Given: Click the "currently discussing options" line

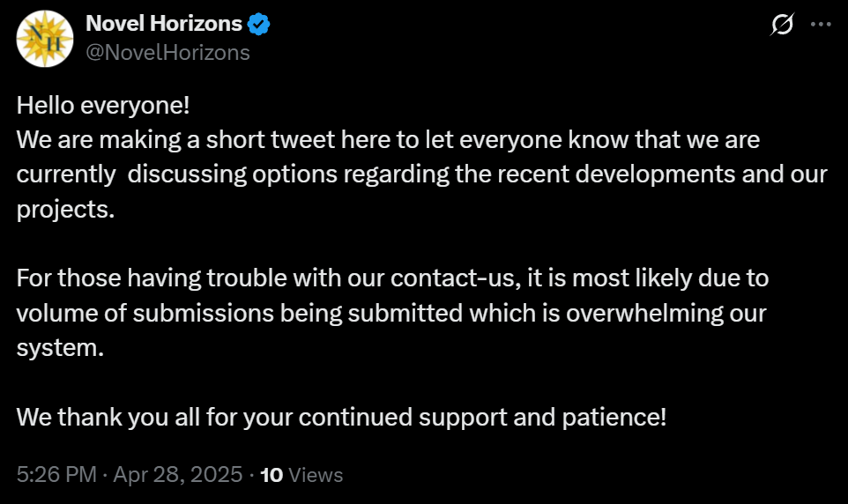Looking at the screenshot, I should [422, 174].
